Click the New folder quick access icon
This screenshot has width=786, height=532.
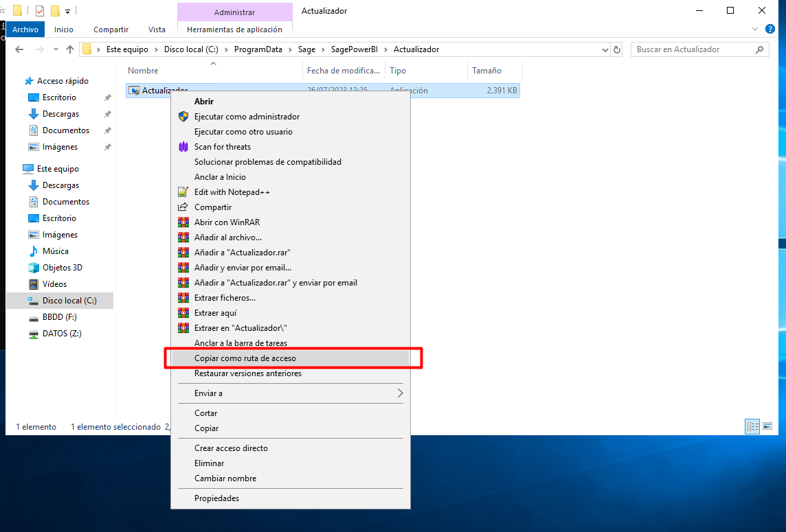pyautogui.click(x=55, y=10)
